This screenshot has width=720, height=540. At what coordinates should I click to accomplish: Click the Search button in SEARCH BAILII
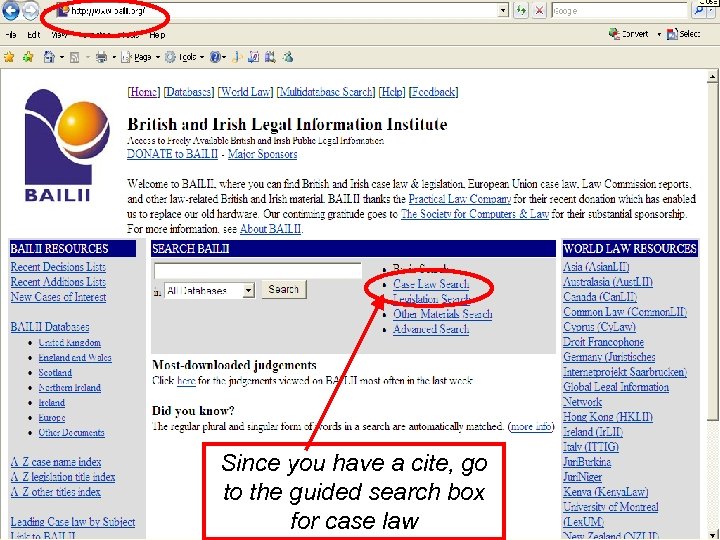[283, 290]
